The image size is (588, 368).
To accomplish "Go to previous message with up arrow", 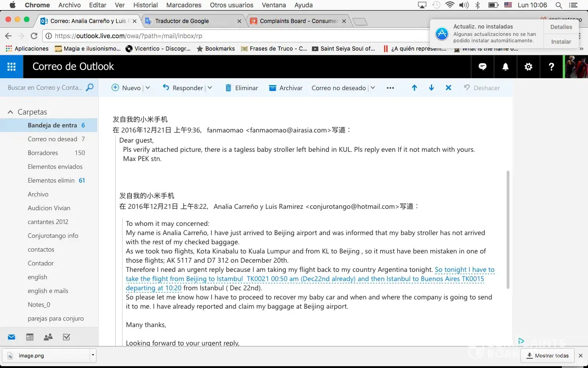I will click(414, 88).
